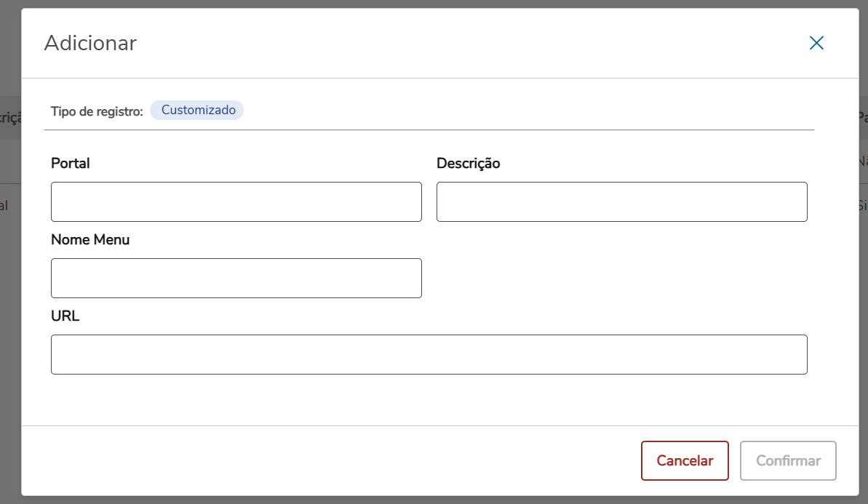The image size is (868, 504).
Task: Click the "Nã" cell at right edge
Action: pyautogui.click(x=863, y=161)
